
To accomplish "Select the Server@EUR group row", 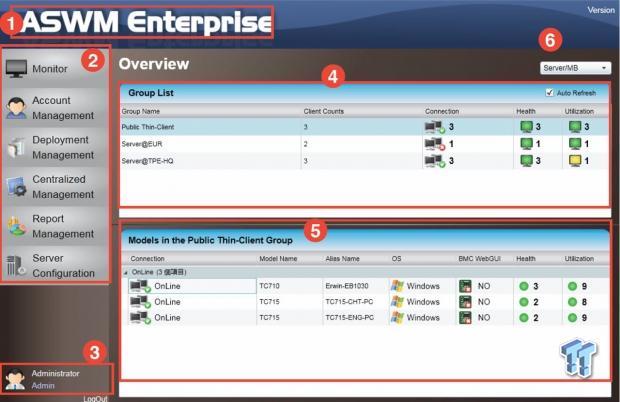I will (364, 144).
